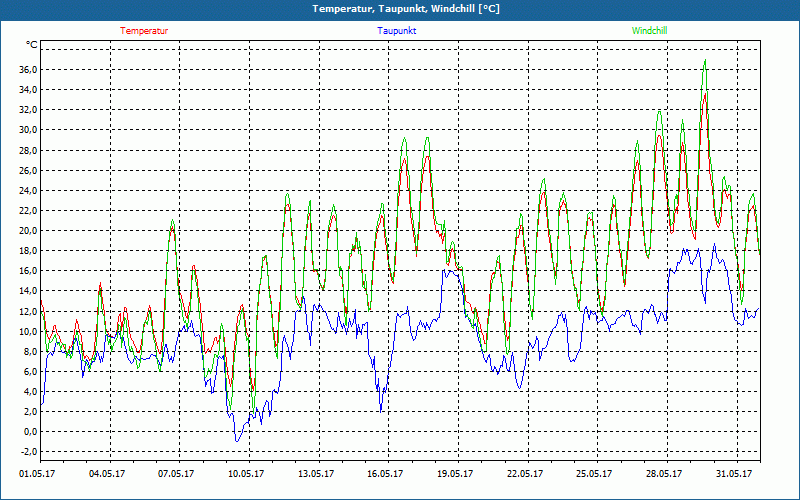
Task: Click the 2,0 y-axis value
Action: coord(31,412)
